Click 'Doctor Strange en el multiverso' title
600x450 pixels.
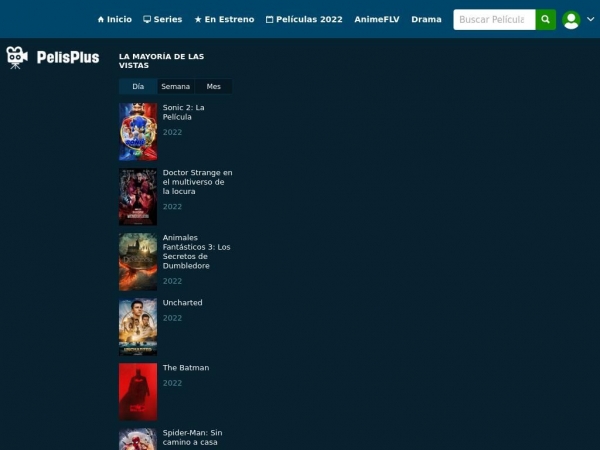(197, 182)
